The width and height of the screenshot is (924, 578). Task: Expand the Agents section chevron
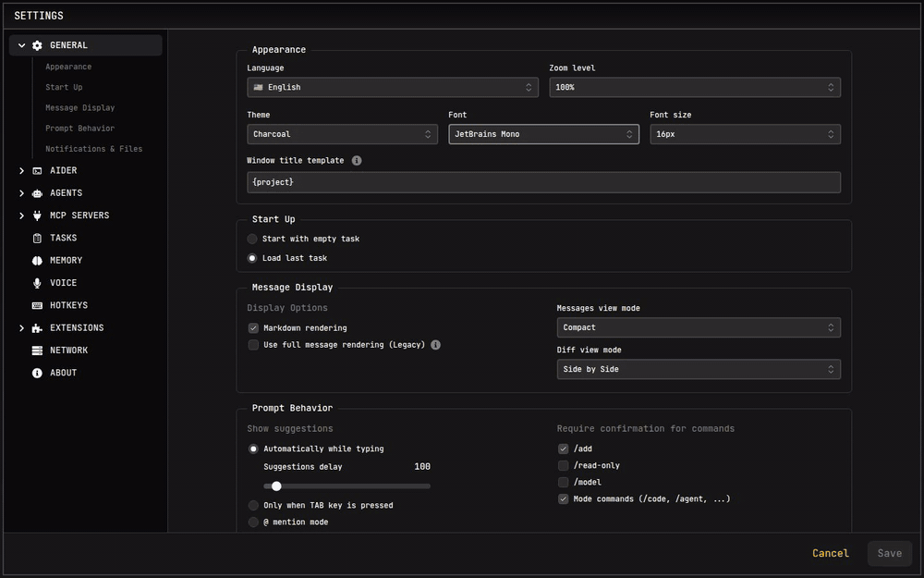(x=22, y=193)
